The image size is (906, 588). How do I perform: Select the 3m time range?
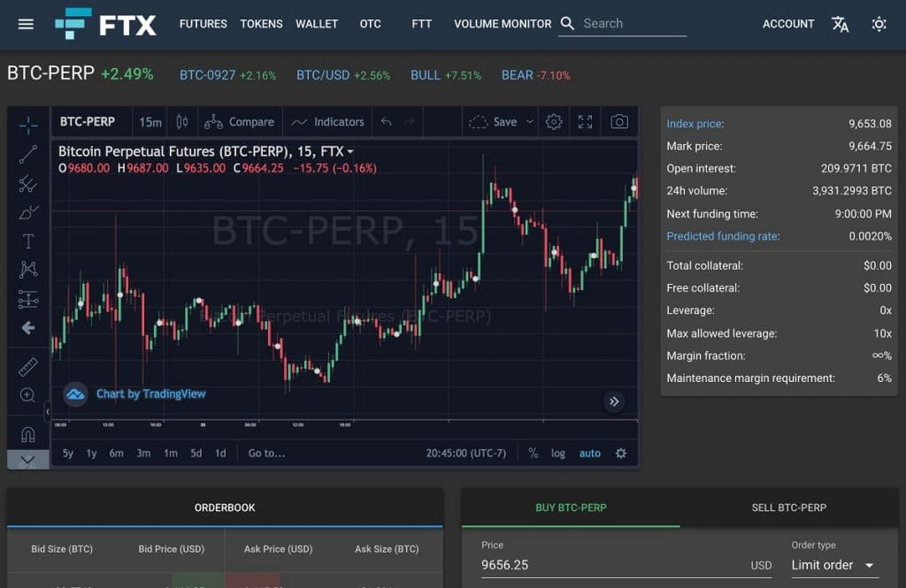pos(143,454)
